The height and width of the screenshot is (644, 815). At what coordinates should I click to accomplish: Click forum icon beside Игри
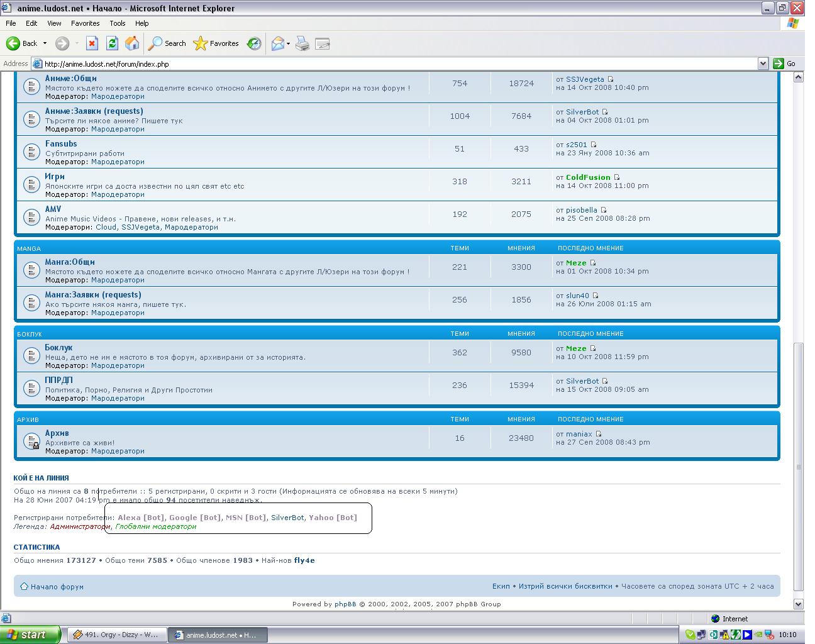point(31,184)
